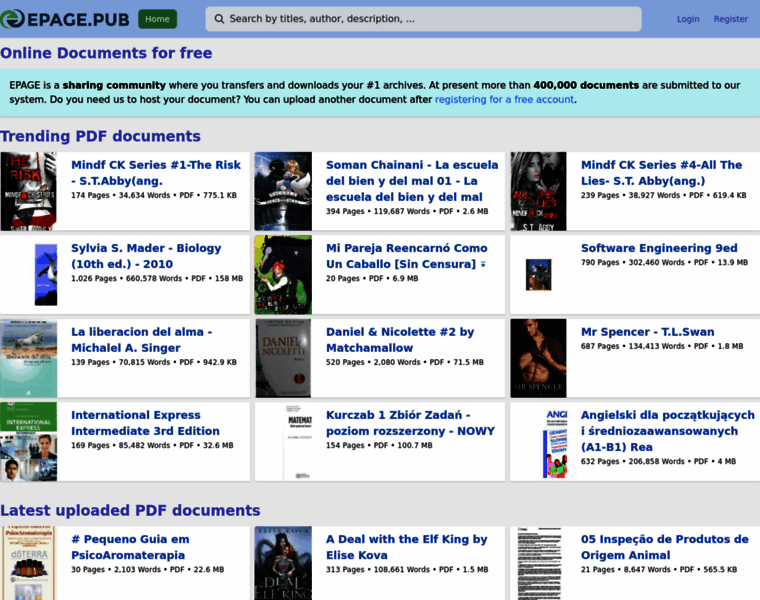This screenshot has width=760, height=600.
Task: Click the Software Engineering 9ed cover thumbnail
Action: click(x=538, y=275)
